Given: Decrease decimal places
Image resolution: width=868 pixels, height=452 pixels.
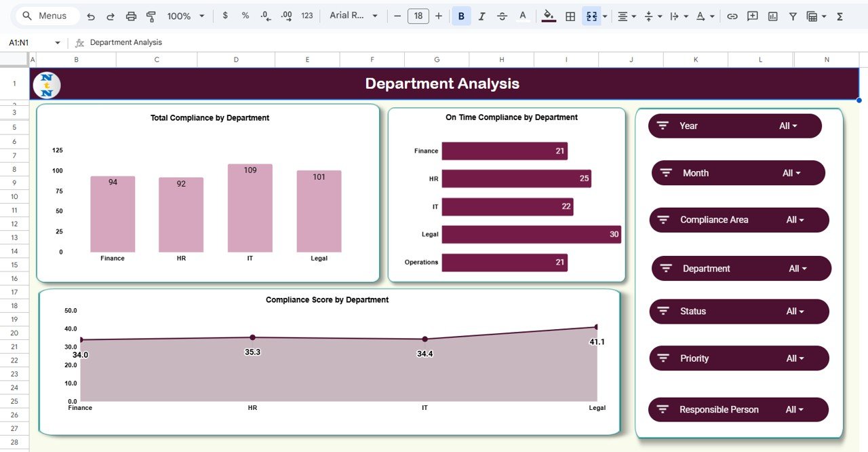Looking at the screenshot, I should point(265,16).
